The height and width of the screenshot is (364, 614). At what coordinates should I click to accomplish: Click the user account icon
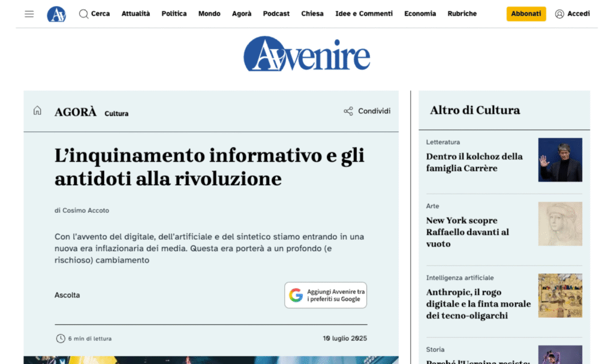559,14
